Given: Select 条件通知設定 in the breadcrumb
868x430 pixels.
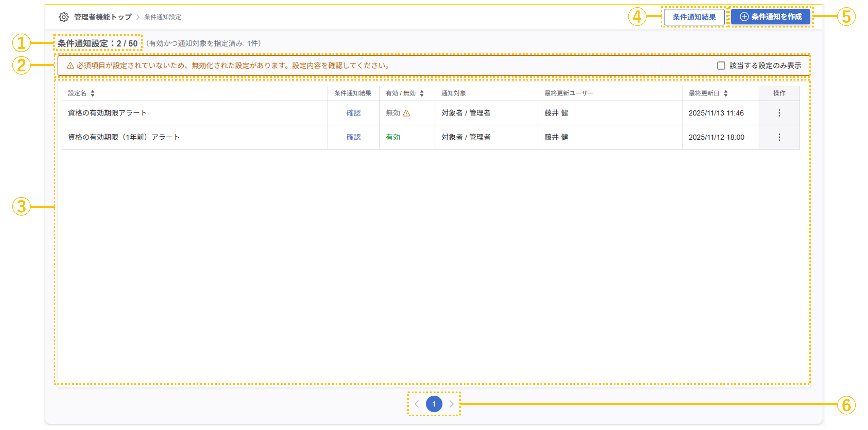Looking at the screenshot, I should click(x=162, y=17).
